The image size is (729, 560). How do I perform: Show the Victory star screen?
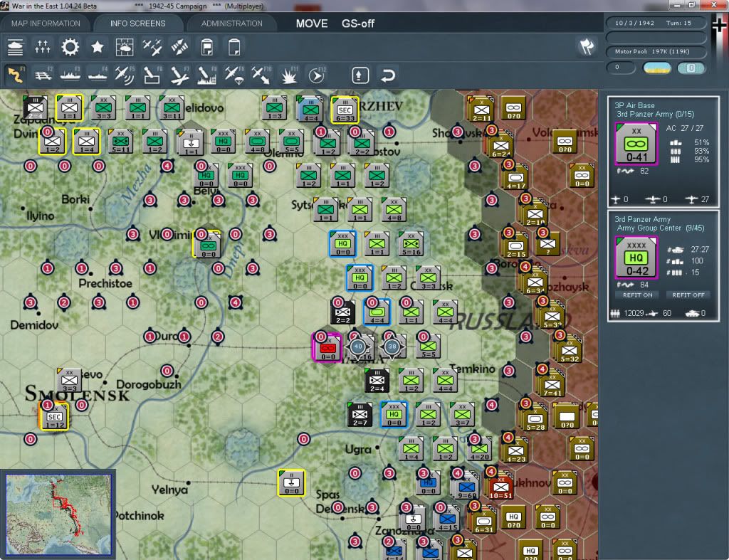tap(97, 48)
